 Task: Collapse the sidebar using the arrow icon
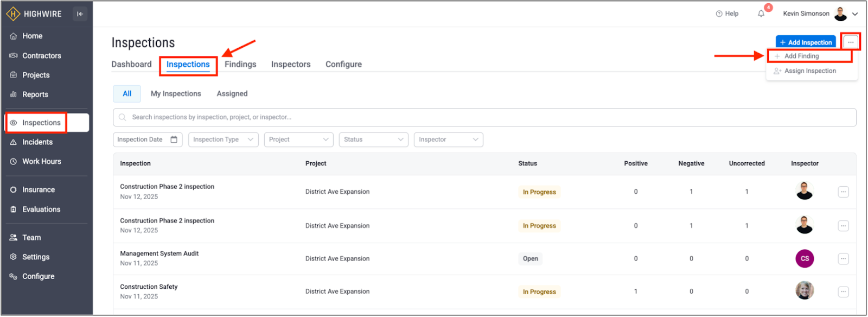(x=80, y=14)
